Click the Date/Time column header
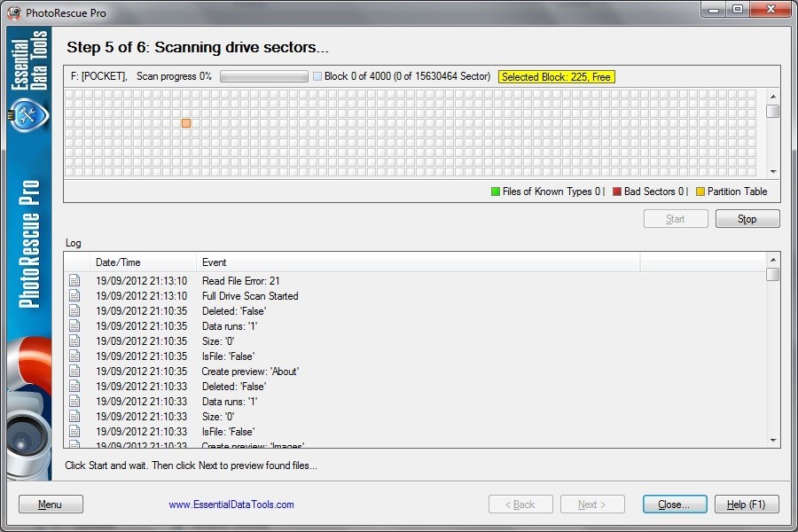This screenshot has height=532, width=798. 143,262
